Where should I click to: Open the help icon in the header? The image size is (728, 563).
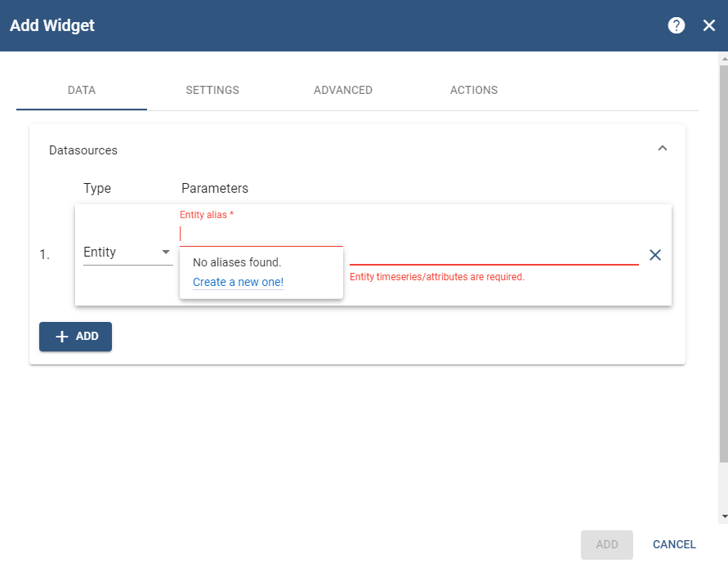click(x=676, y=25)
